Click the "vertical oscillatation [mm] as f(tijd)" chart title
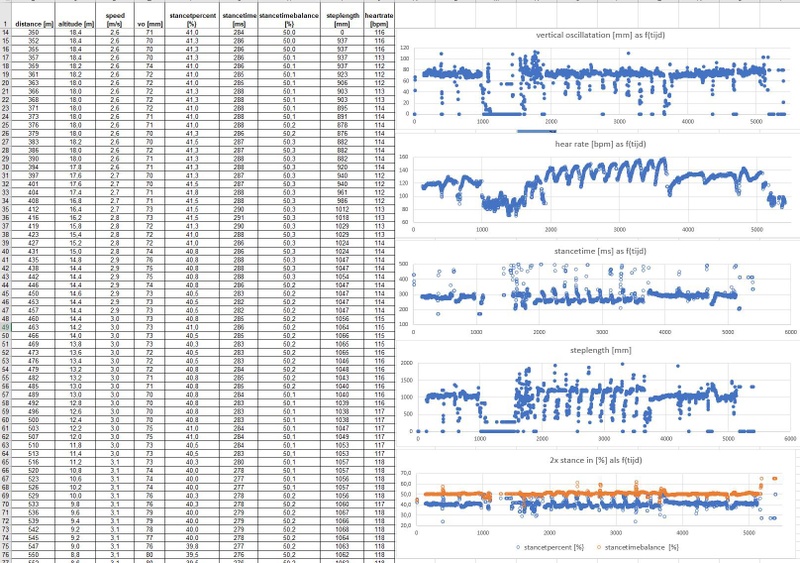The height and width of the screenshot is (563, 800). (x=600, y=35)
